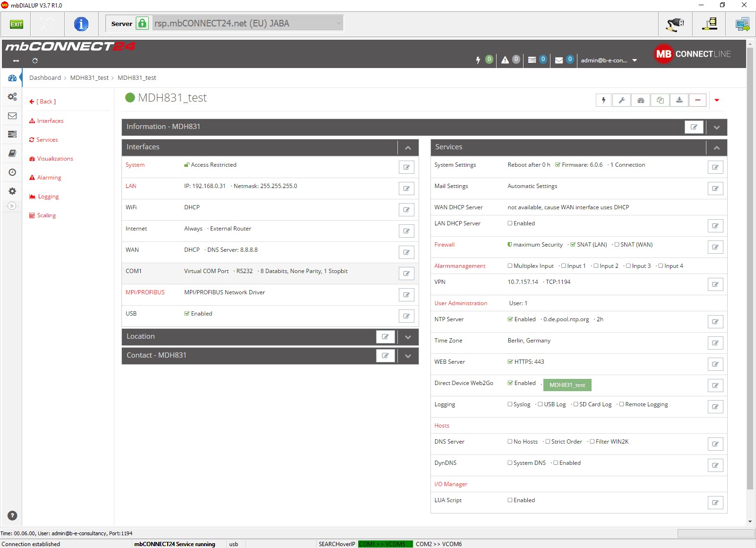Edit the Information - MDH831 panel
756x548 pixels.
pos(694,127)
